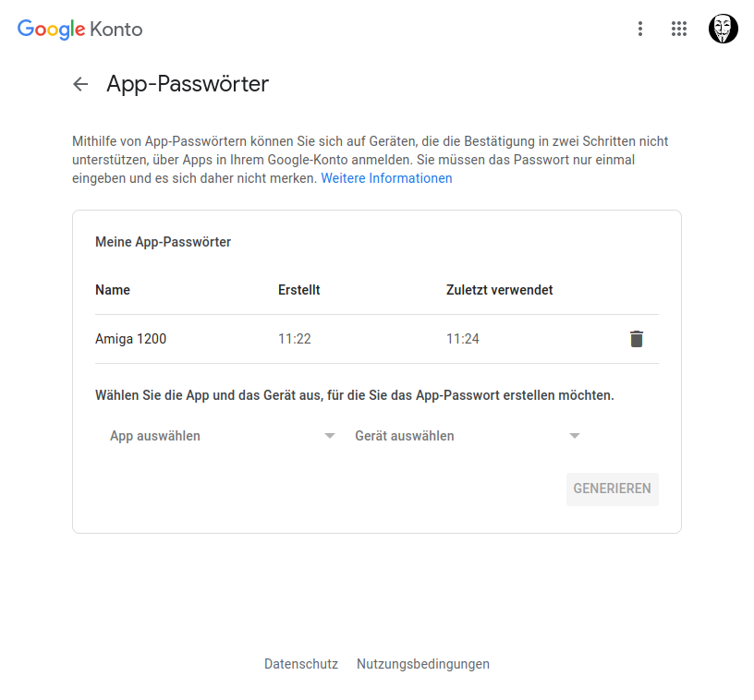Click the Google logo
754x700 pixels.
pos(52,30)
